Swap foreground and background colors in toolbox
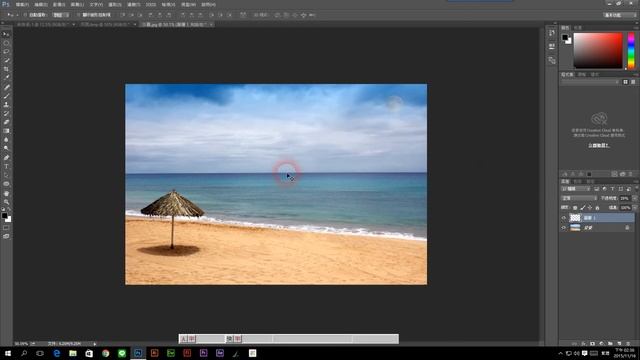The height and width of the screenshot is (360, 640). click(x=9, y=209)
